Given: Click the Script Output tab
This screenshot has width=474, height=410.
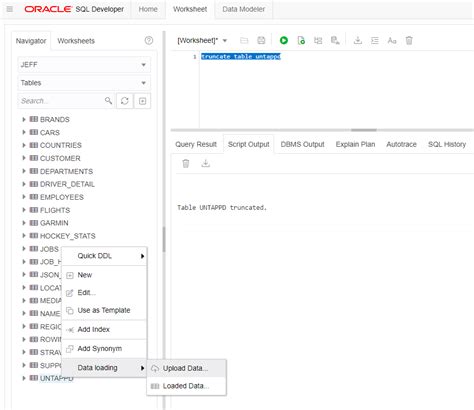Looking at the screenshot, I should (x=249, y=144).
